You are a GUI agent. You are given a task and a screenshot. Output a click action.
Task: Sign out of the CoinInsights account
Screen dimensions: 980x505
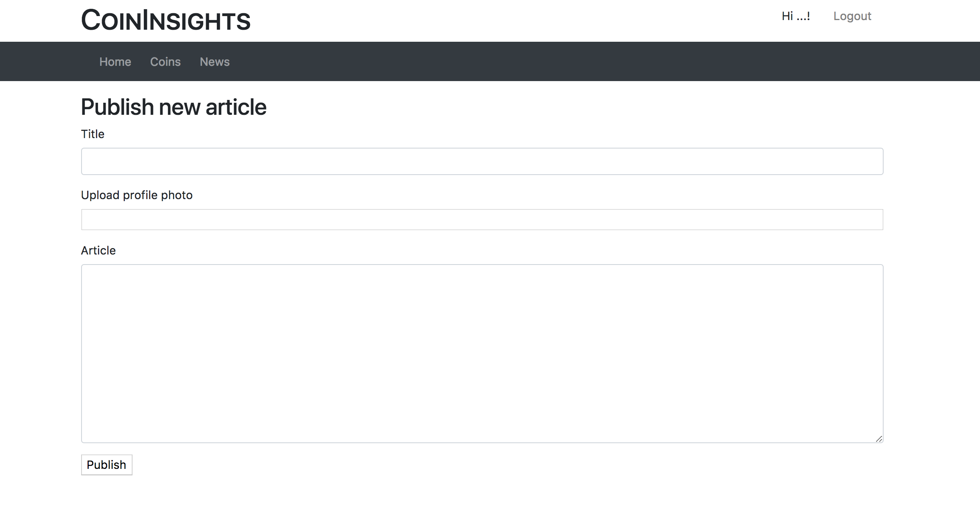(852, 16)
